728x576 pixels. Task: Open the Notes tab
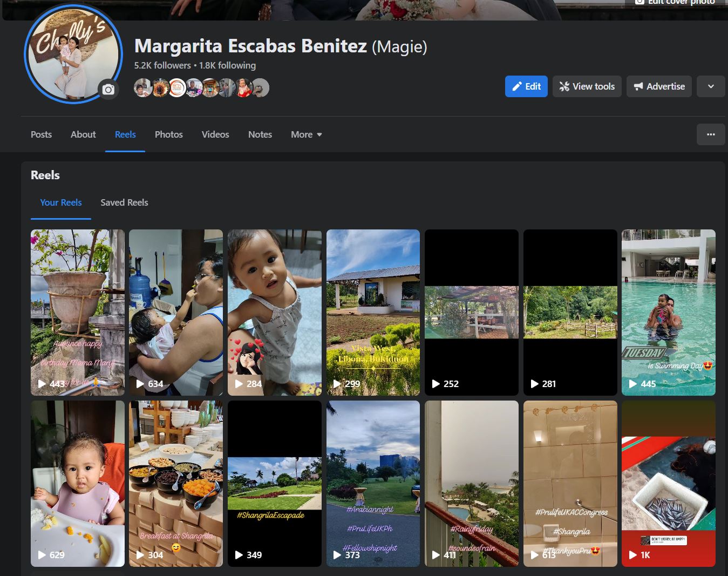[260, 134]
